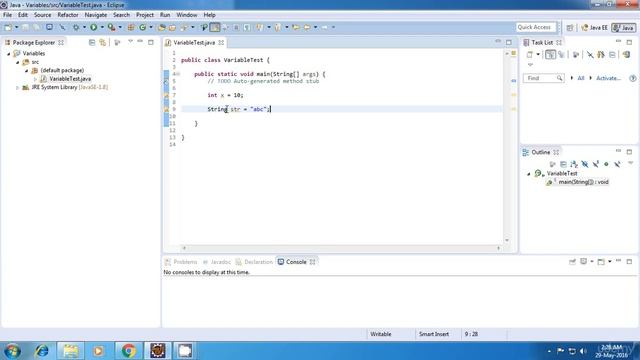Click the Activate... link in Task List
Image resolution: width=640 pixels, height=360 pixels.
point(608,78)
